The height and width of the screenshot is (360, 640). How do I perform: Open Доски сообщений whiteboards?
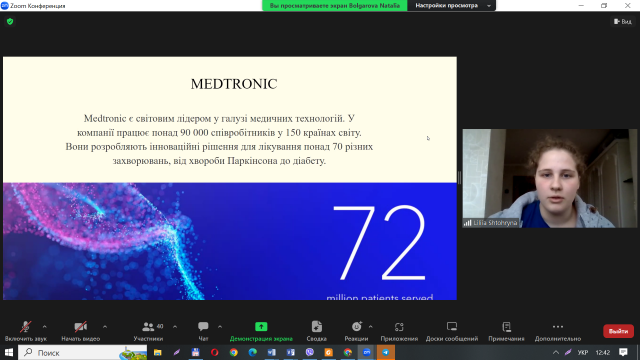click(452, 331)
